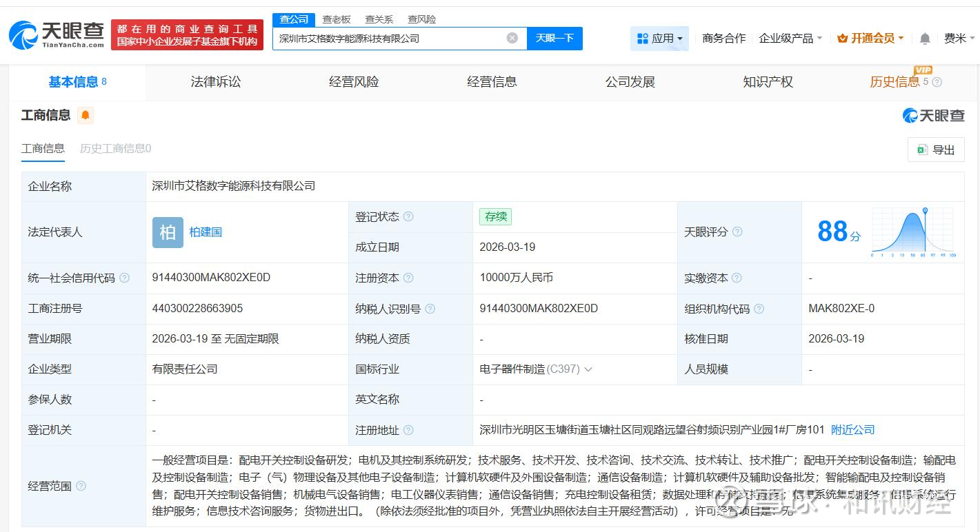Screen dimensions: 980x532
Task: Select the 查老板 search tab
Action: pyautogui.click(x=337, y=19)
